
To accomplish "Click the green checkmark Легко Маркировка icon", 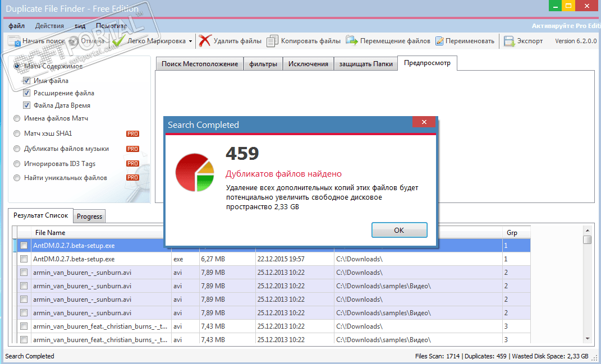I will 118,40.
